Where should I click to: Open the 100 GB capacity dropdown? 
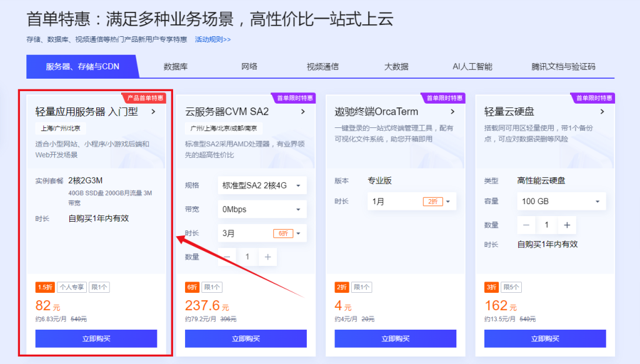pos(561,201)
